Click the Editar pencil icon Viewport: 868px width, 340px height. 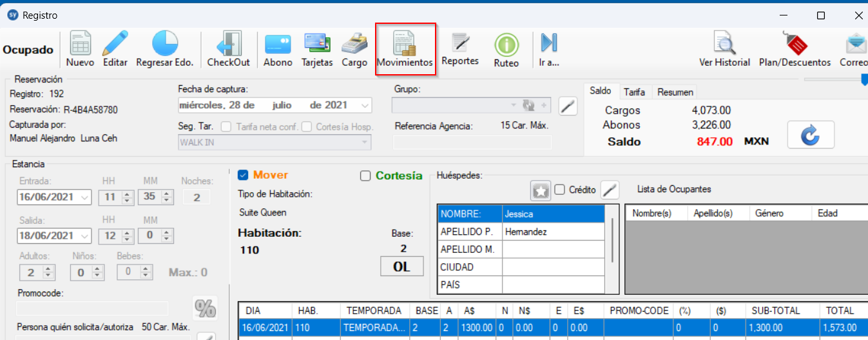[x=115, y=44]
